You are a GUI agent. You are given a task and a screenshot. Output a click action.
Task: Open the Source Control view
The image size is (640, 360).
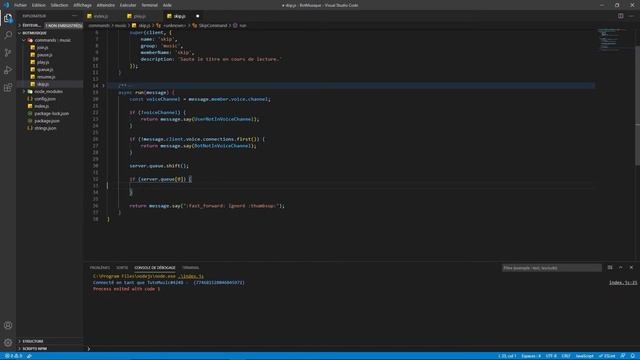point(8,53)
